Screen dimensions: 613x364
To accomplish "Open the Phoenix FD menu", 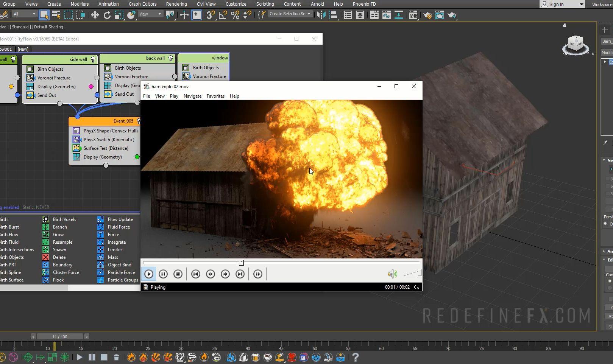I will point(364,4).
